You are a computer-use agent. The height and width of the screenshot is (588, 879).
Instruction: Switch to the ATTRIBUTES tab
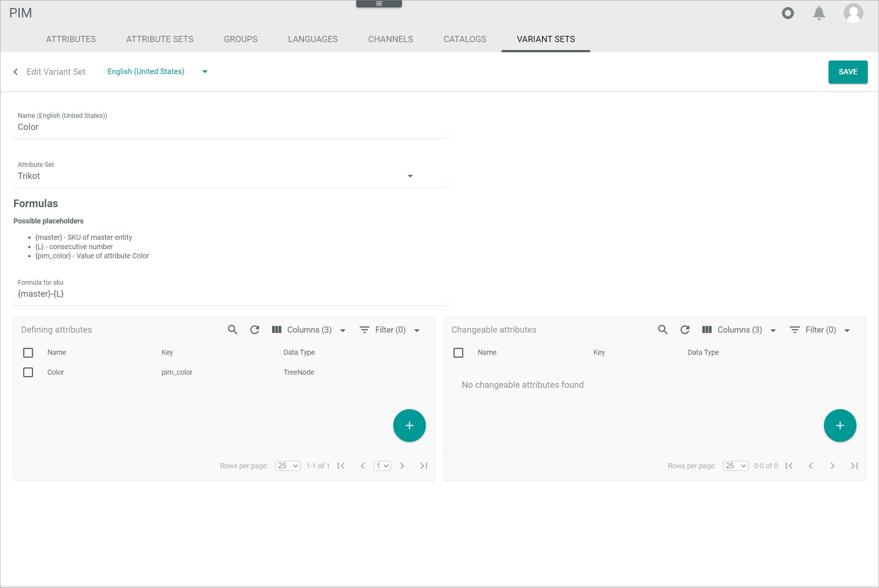pos(71,40)
